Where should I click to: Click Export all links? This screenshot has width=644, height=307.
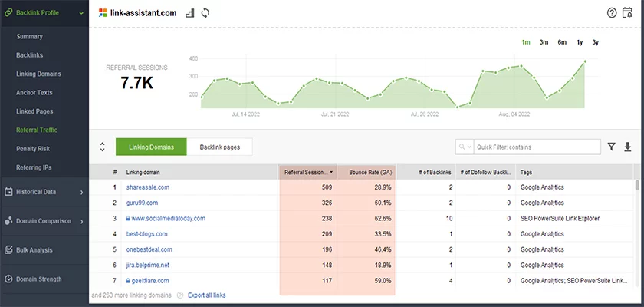[206, 295]
